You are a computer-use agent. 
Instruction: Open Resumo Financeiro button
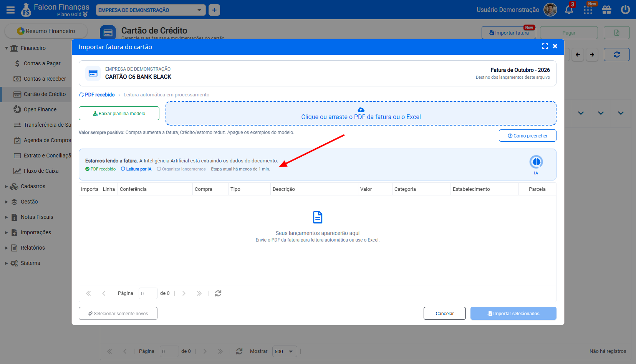pos(46,31)
